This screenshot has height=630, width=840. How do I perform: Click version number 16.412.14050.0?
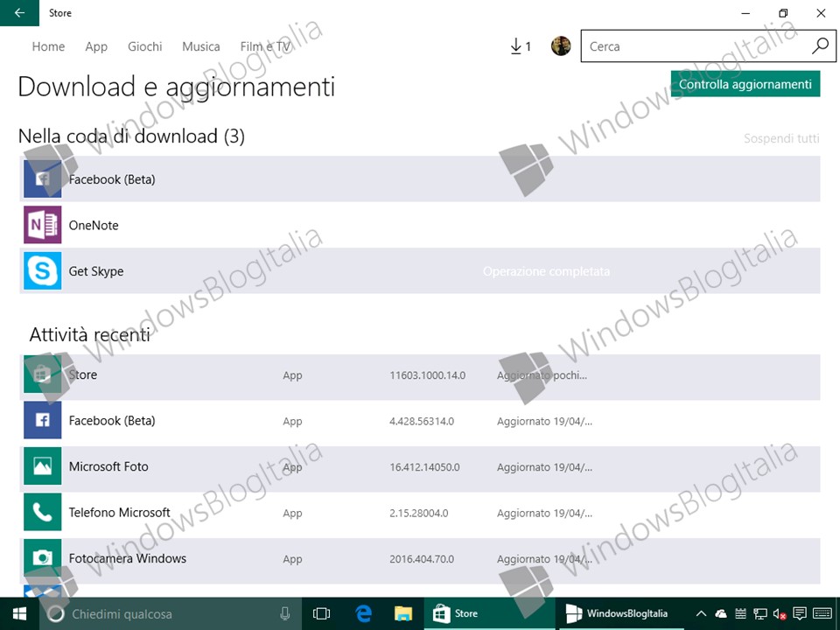[x=425, y=467]
